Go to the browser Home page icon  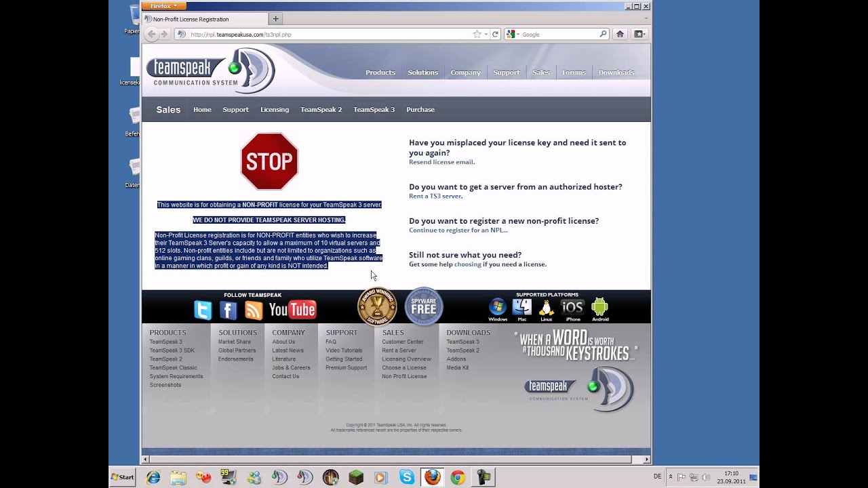(x=620, y=34)
